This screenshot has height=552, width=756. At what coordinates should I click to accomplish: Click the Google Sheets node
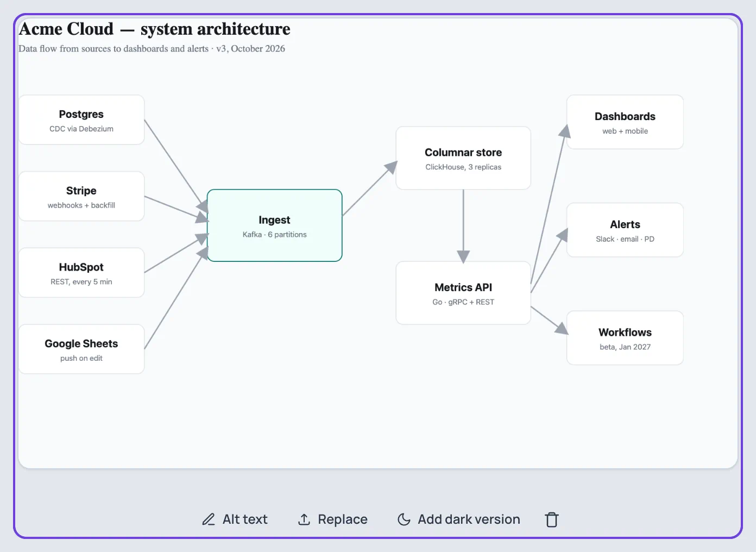tap(81, 349)
